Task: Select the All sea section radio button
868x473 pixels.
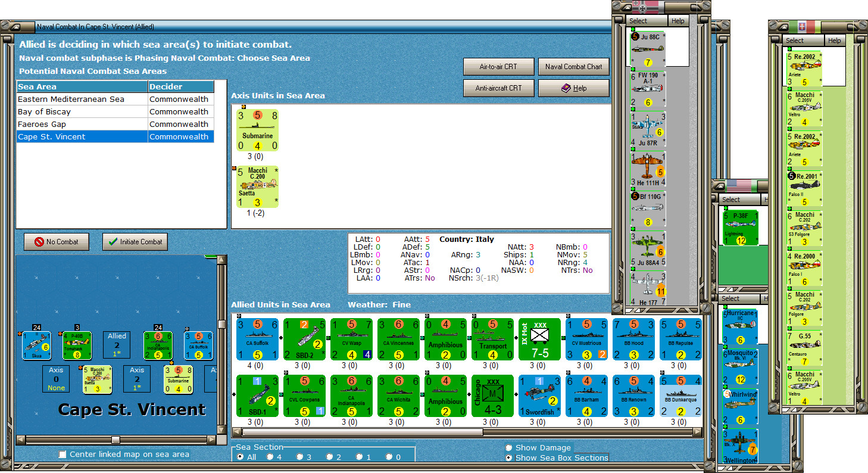Action: tap(241, 457)
